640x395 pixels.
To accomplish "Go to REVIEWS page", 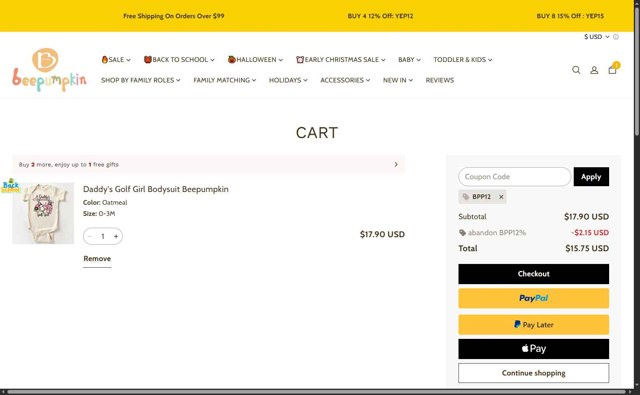I will (x=440, y=80).
